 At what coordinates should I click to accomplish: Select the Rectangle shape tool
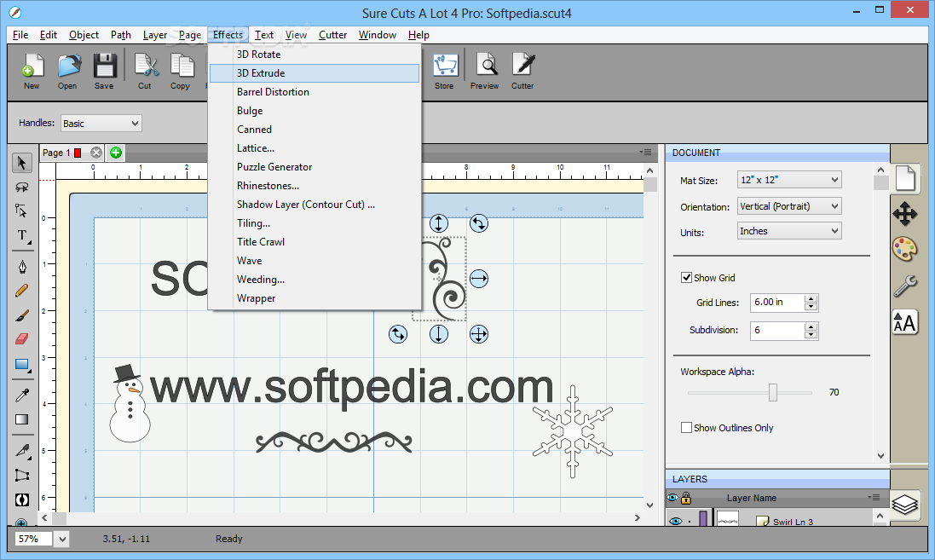[22, 365]
